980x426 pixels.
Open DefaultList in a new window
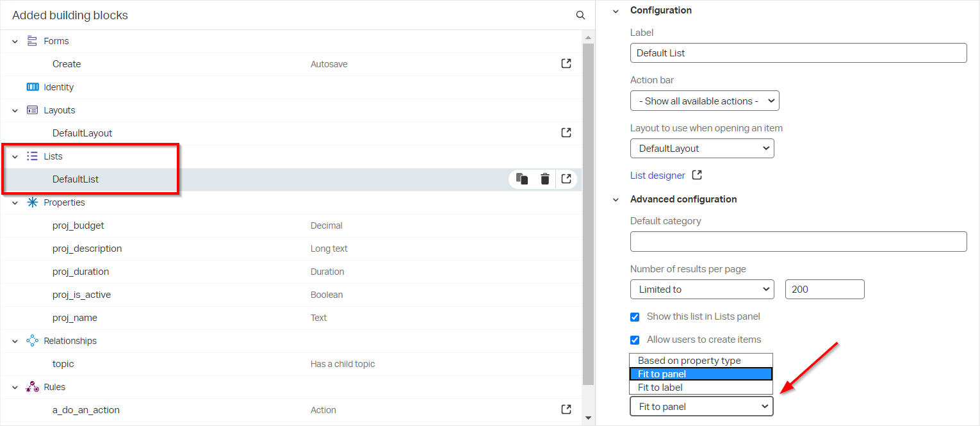[566, 179]
